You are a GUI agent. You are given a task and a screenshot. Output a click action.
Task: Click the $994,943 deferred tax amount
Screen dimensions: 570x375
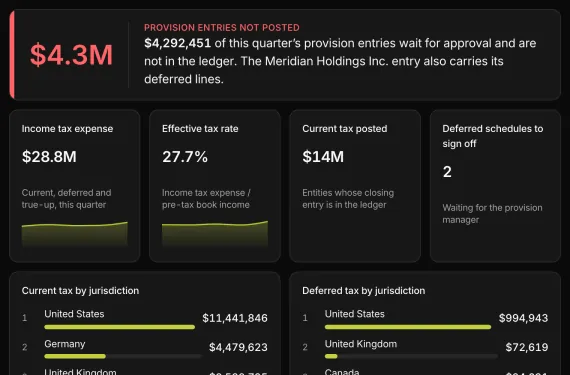(x=523, y=318)
